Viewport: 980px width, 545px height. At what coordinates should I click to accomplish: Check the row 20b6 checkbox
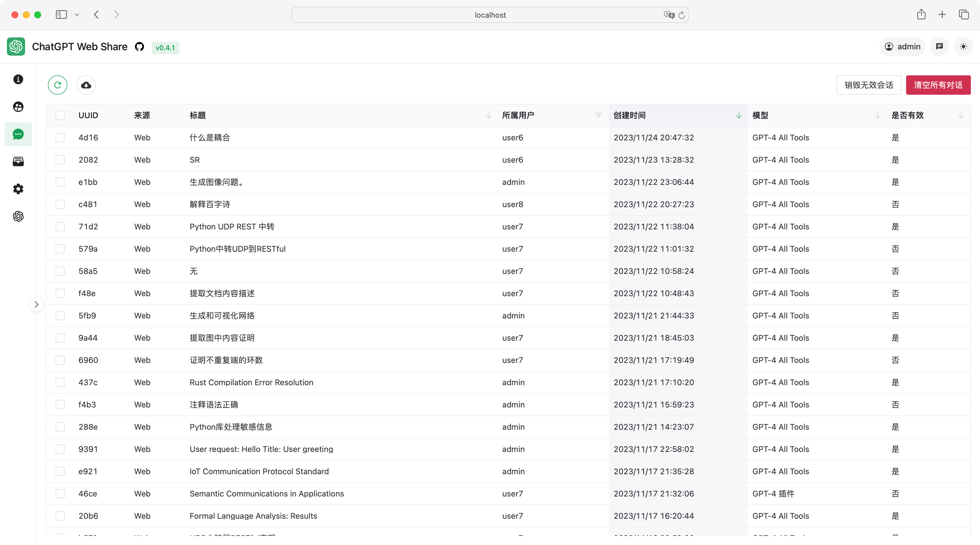pos(60,516)
